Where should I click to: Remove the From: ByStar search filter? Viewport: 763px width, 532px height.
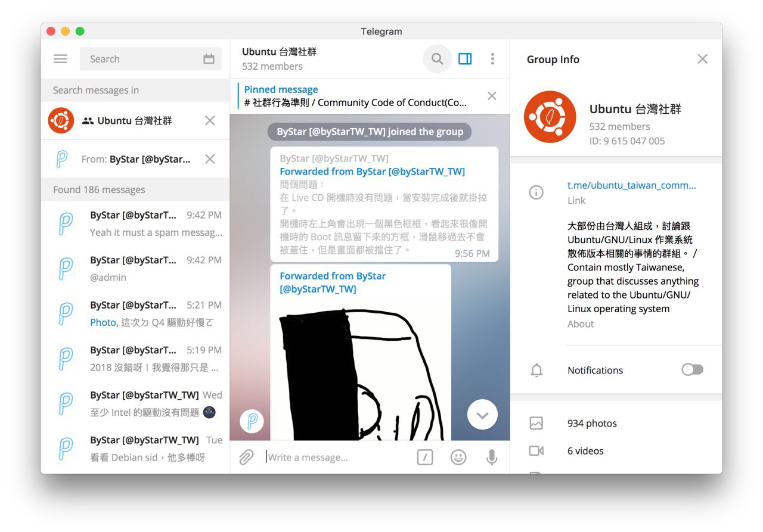[x=210, y=159]
